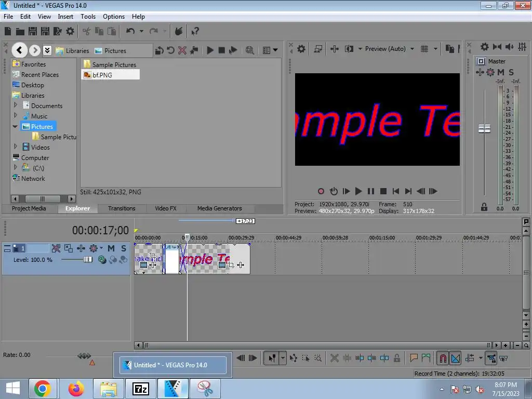Go back in Explorer navigation
Viewport: 532px width, 399px height.
(x=19, y=50)
